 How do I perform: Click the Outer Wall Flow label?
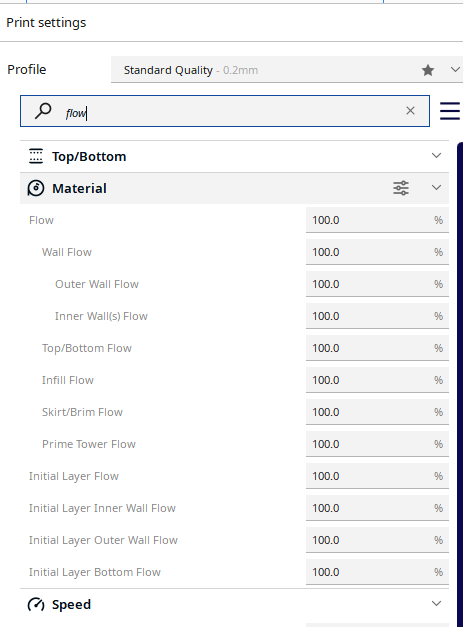(97, 284)
